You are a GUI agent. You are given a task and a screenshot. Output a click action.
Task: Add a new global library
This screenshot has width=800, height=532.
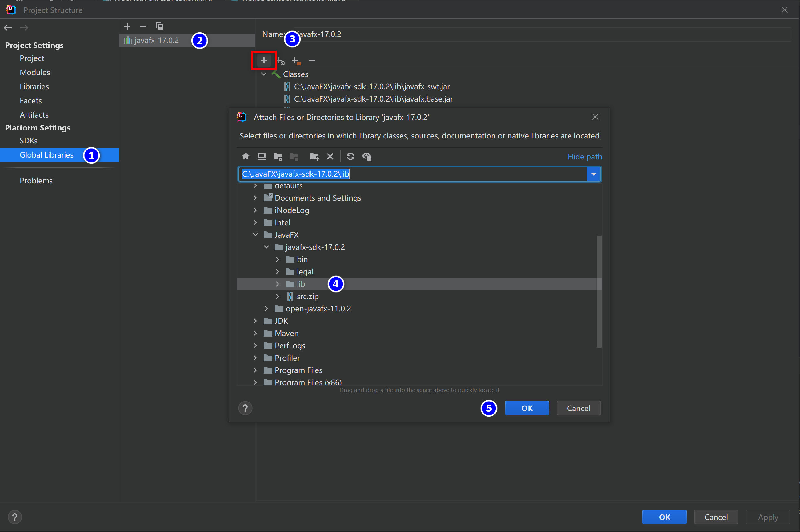(127, 26)
